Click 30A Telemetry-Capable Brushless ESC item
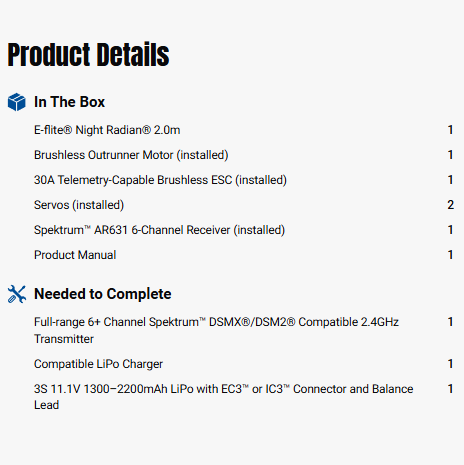 pos(160,180)
